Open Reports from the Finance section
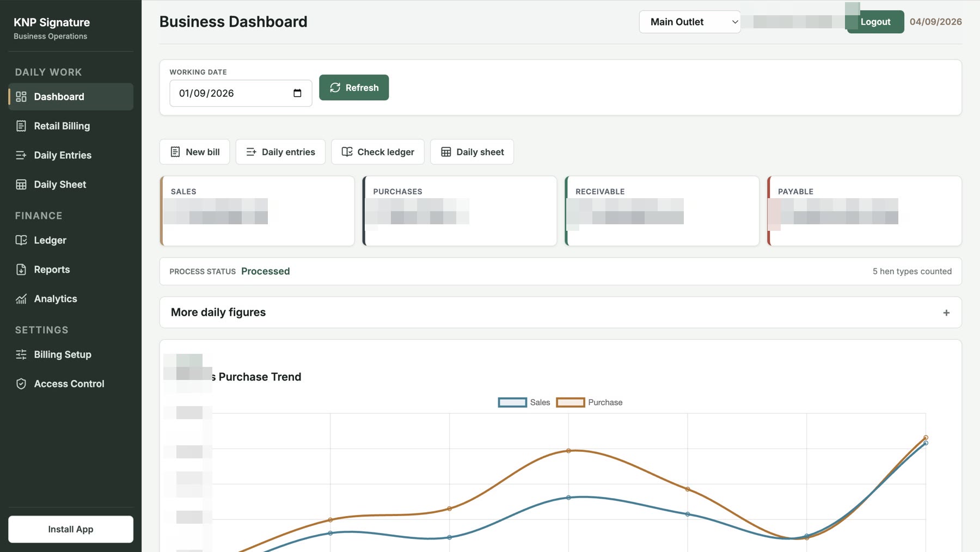The width and height of the screenshot is (980, 552). (71, 269)
